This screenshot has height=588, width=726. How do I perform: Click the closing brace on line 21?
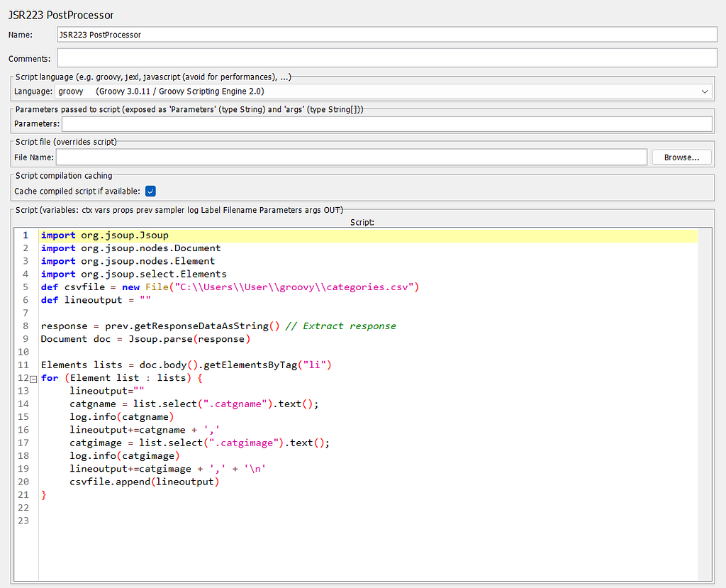point(44,495)
